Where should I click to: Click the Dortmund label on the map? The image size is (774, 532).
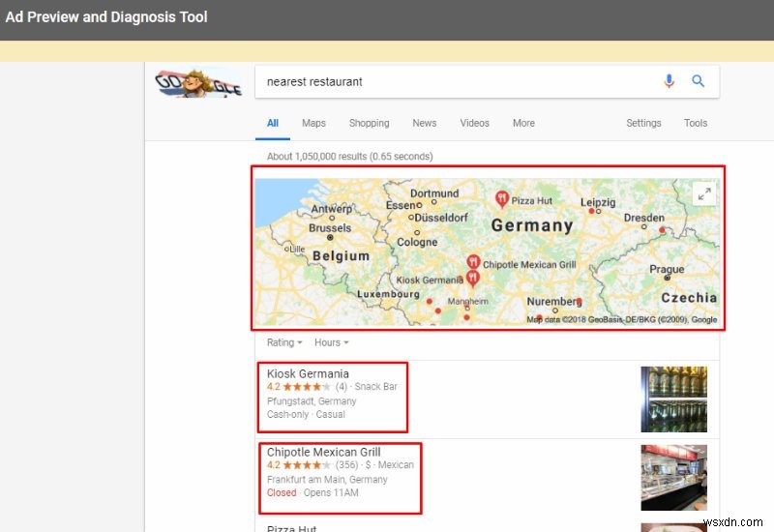[x=434, y=193]
